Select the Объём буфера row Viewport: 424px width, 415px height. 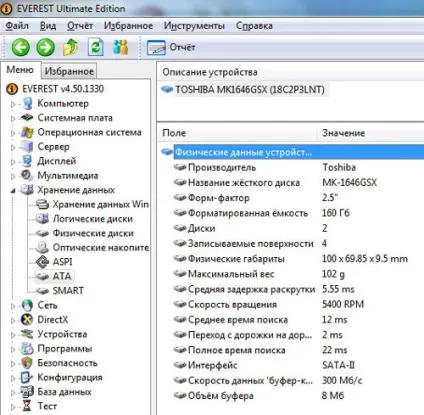[x=221, y=396]
